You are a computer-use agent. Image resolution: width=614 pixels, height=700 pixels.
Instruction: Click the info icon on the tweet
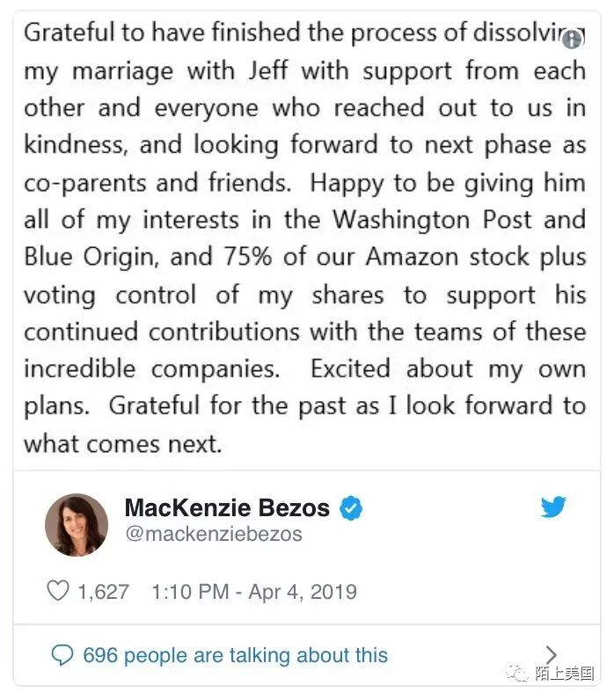click(573, 39)
